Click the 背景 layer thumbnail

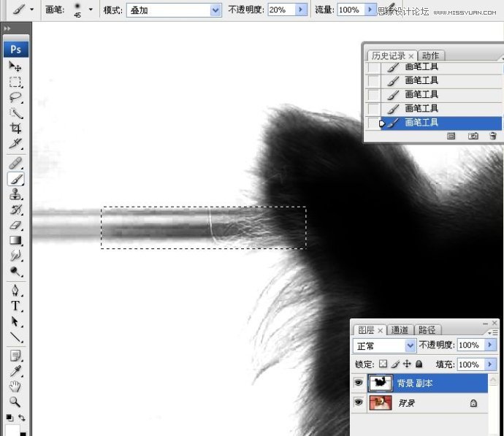pos(381,402)
